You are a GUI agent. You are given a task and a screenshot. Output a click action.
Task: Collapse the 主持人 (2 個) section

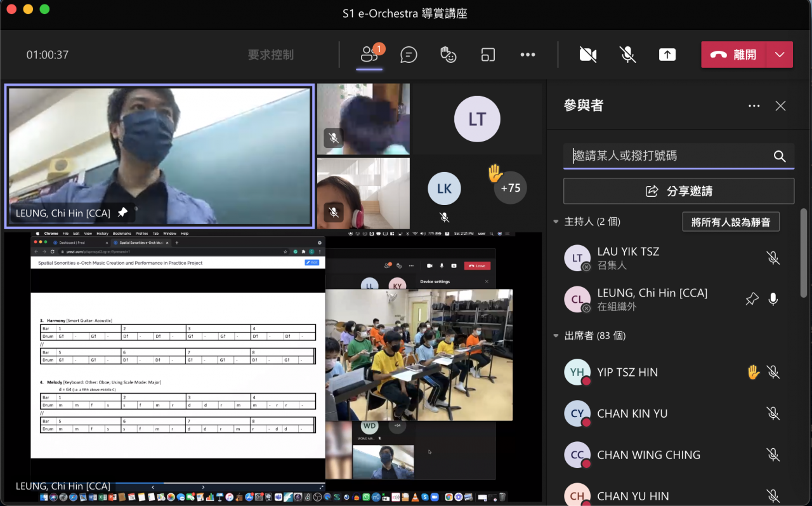tap(556, 222)
